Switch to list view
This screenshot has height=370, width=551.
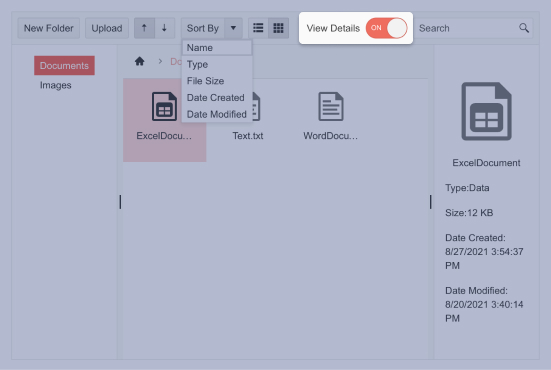point(258,28)
